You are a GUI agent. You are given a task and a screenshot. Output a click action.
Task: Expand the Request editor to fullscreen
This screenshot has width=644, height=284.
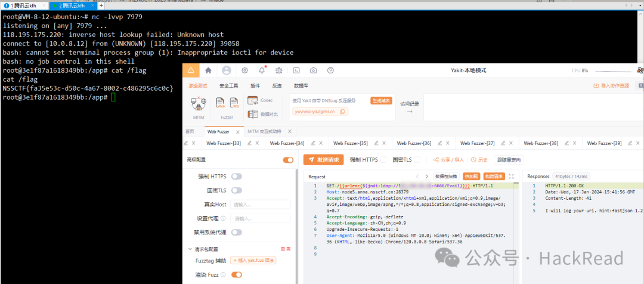[x=512, y=177]
